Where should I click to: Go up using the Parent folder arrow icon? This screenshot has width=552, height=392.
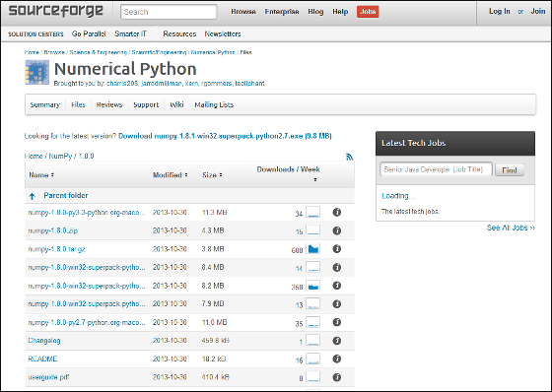pyautogui.click(x=32, y=196)
